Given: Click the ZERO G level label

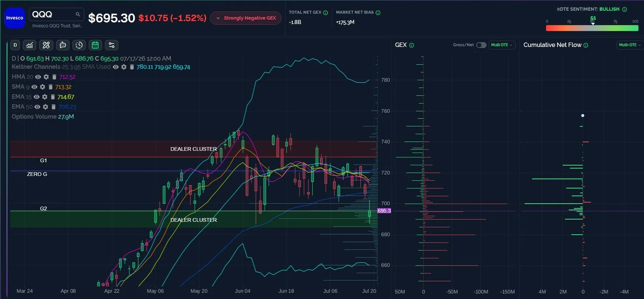Looking at the screenshot, I should tap(37, 174).
